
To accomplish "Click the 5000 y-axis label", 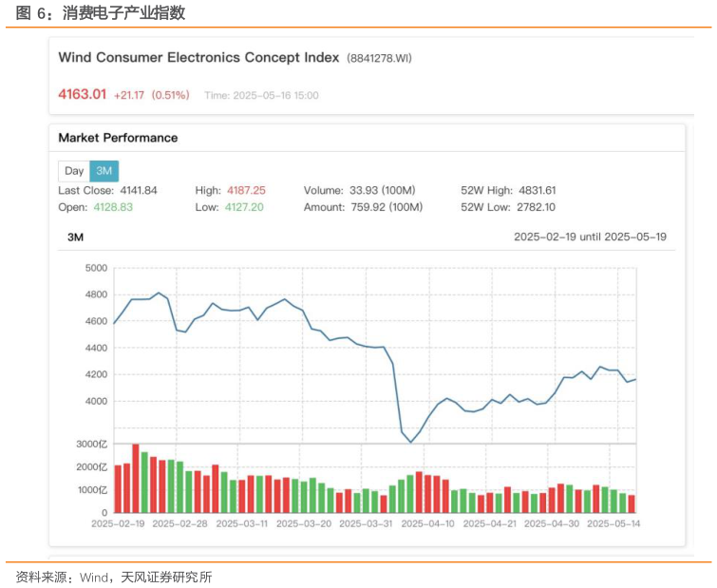I will click(x=97, y=269).
